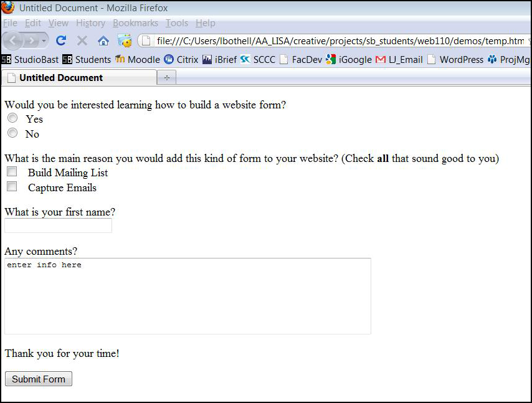Click the first name text field

(58, 225)
